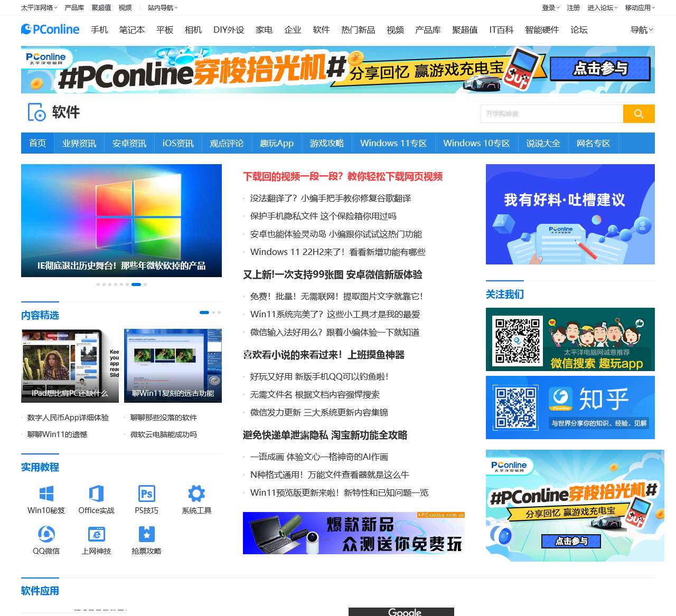This screenshot has height=616, width=676.
Task: Open 安卓微信新版体验 headline
Action: point(333,274)
